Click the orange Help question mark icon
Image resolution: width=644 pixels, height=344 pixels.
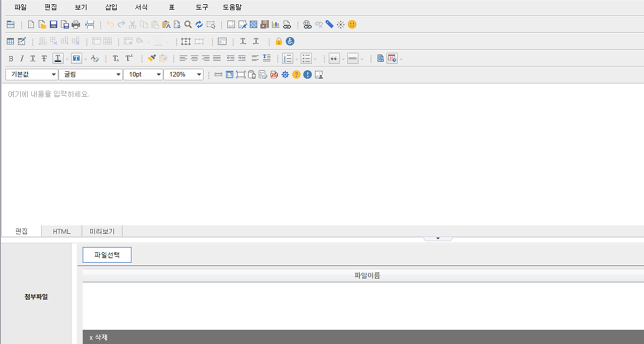click(296, 75)
